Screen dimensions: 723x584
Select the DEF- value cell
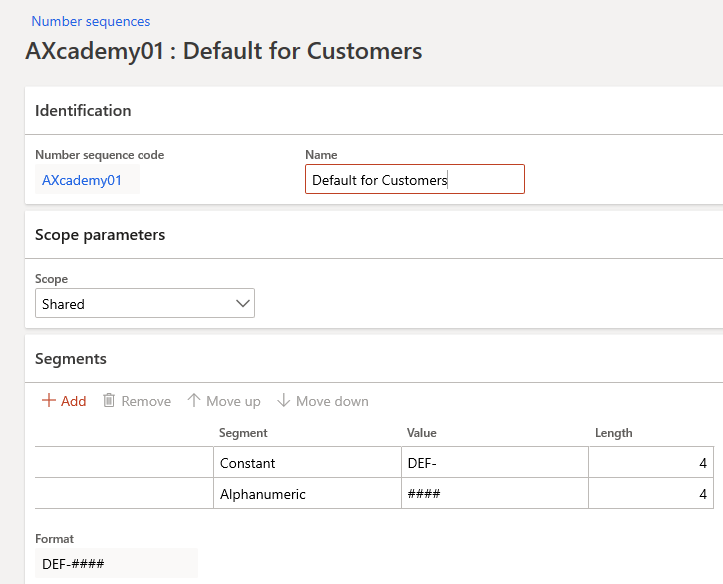pyautogui.click(x=495, y=462)
